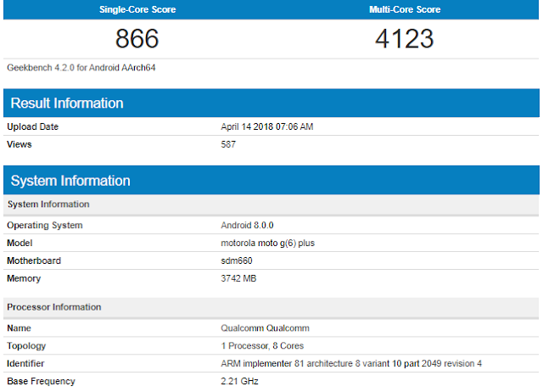
Task: Select the Android 8.0.0 value
Action: pyautogui.click(x=247, y=226)
